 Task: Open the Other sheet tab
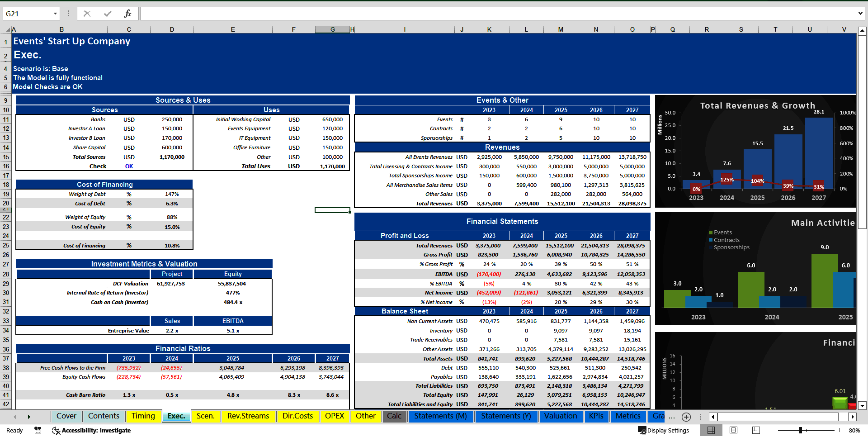366,416
